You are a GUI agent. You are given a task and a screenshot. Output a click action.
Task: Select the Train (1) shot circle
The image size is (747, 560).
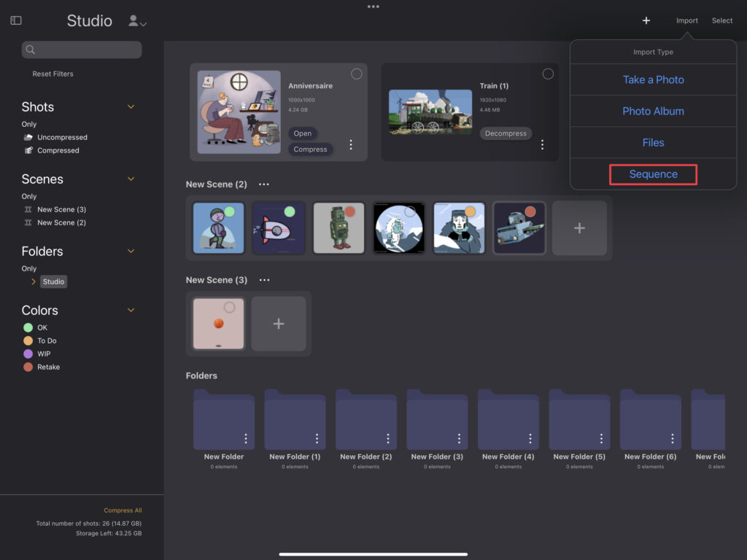pos(548,74)
